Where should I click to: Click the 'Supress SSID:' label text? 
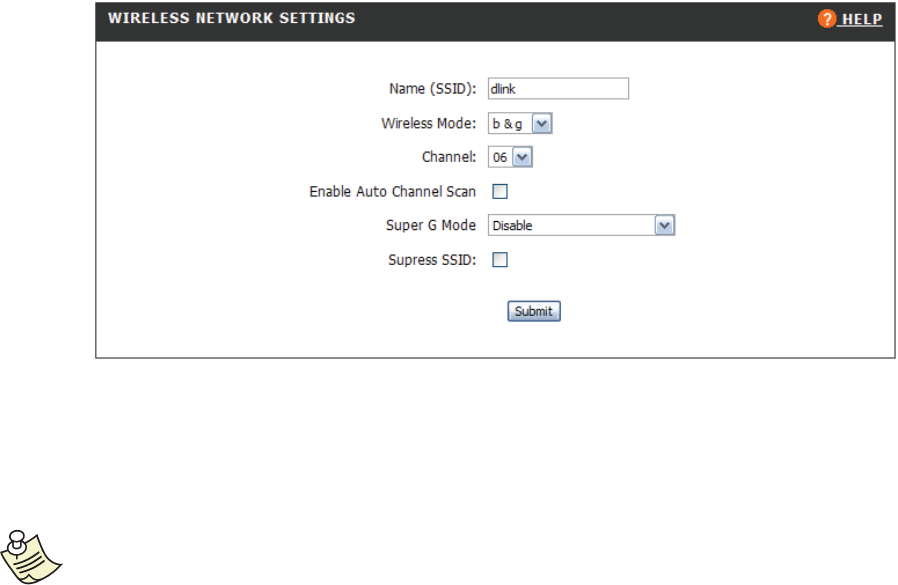point(432,260)
